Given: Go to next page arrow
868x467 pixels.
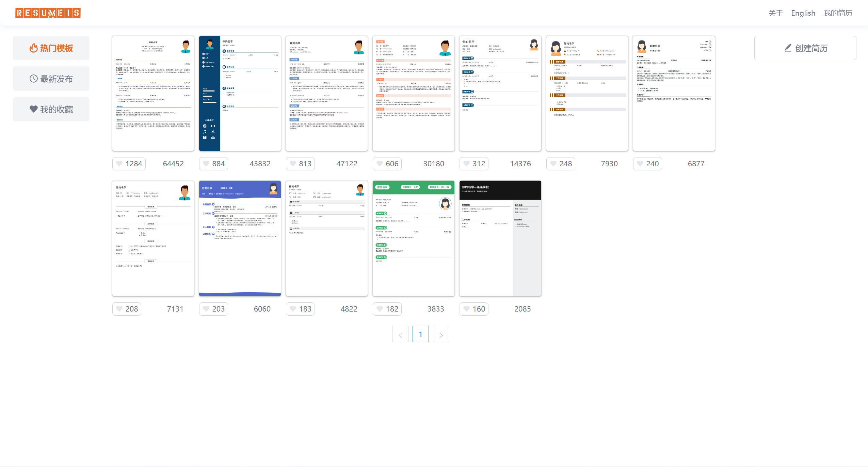Looking at the screenshot, I should tap(441, 334).
